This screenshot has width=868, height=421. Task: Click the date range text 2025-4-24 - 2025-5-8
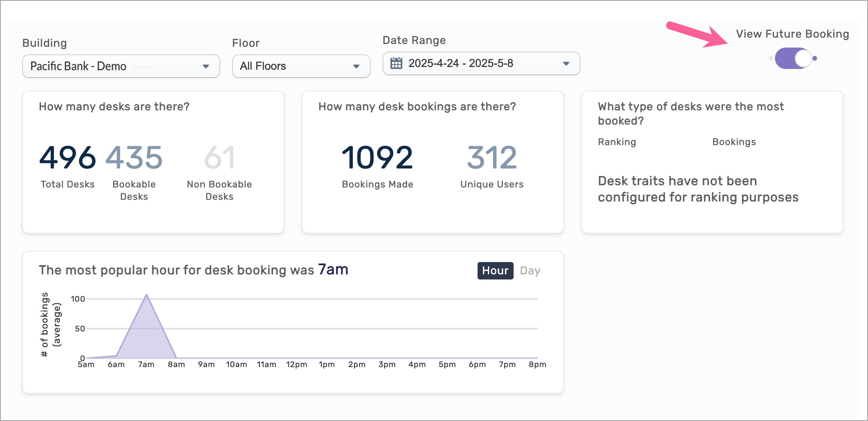pos(461,63)
